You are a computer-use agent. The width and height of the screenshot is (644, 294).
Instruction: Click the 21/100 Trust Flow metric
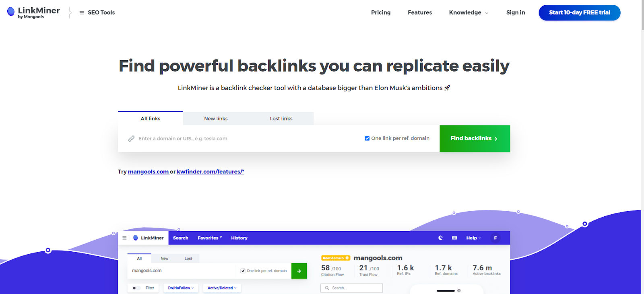pos(369,270)
